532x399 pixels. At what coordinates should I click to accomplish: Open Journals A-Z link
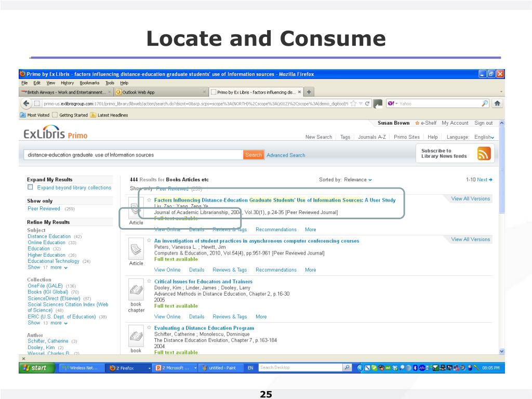point(372,137)
